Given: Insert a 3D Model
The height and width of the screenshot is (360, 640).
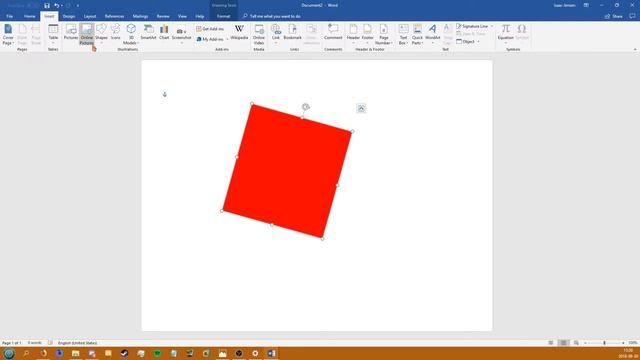Looking at the screenshot, I should pos(131,34).
